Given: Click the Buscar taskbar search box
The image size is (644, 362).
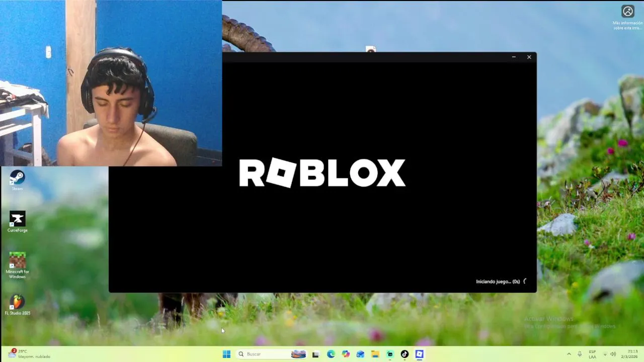Looking at the screenshot, I should click(x=272, y=354).
